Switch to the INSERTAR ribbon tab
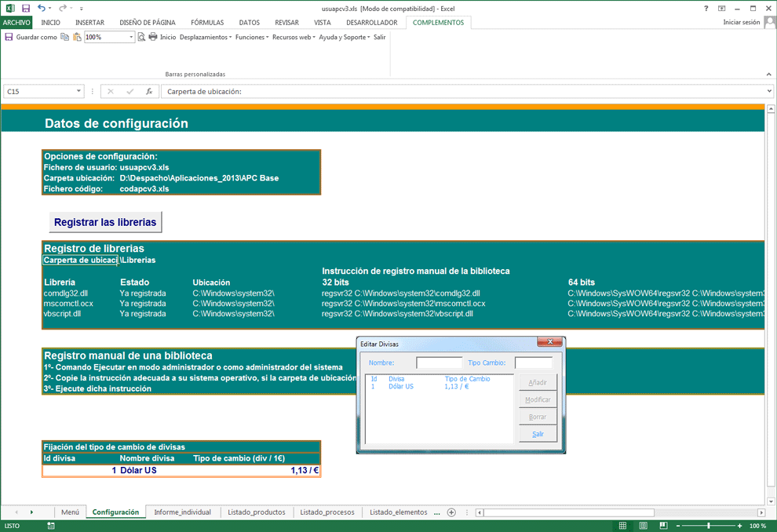Viewport: 777px width, 532px height. click(89, 22)
